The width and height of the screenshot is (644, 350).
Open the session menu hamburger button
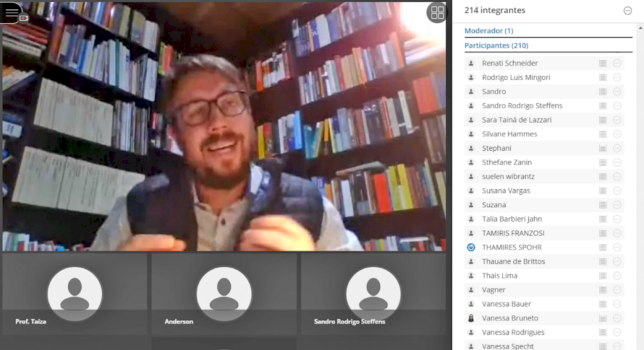pyautogui.click(x=11, y=12)
